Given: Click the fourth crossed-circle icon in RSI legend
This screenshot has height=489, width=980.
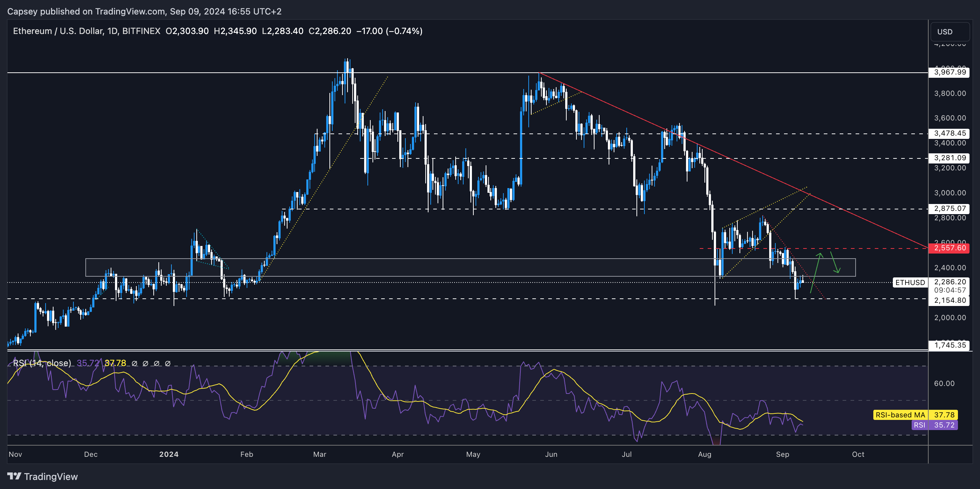Looking at the screenshot, I should 168,363.
